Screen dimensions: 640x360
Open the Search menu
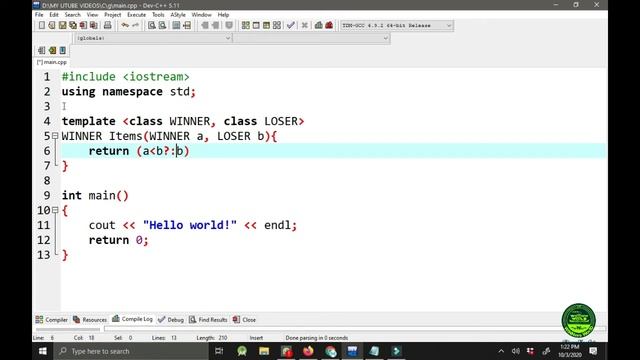pos(73,15)
